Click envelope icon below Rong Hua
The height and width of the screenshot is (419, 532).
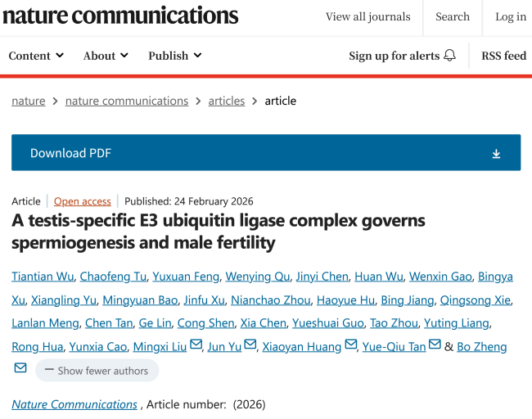click(20, 369)
